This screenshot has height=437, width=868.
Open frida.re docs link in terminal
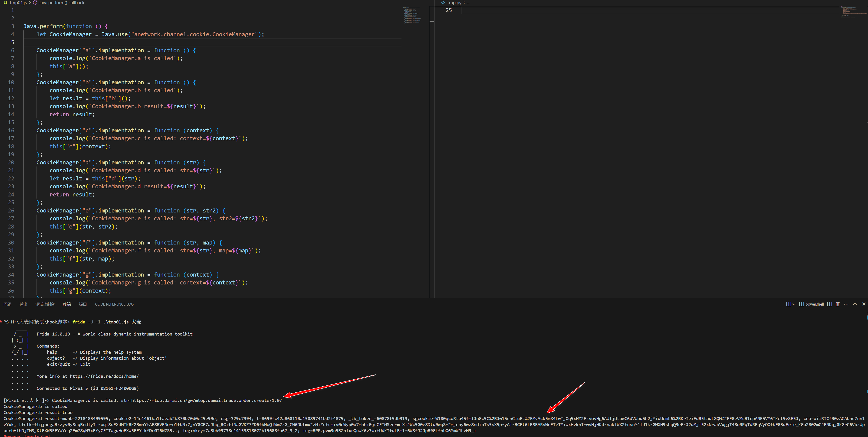(104, 376)
